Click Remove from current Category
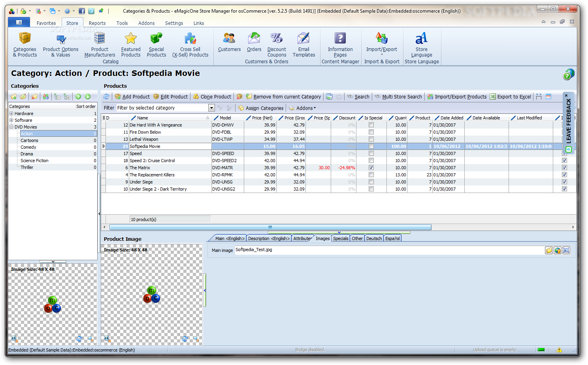 pos(283,97)
